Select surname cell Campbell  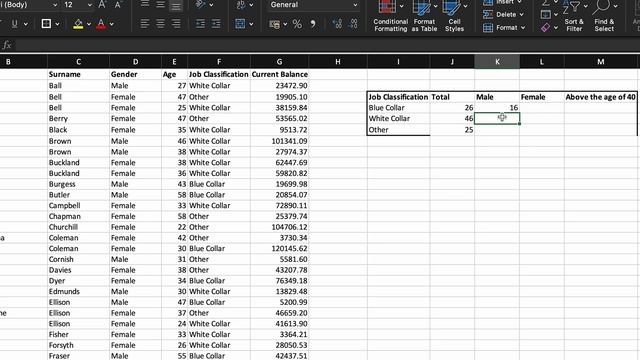78,205
